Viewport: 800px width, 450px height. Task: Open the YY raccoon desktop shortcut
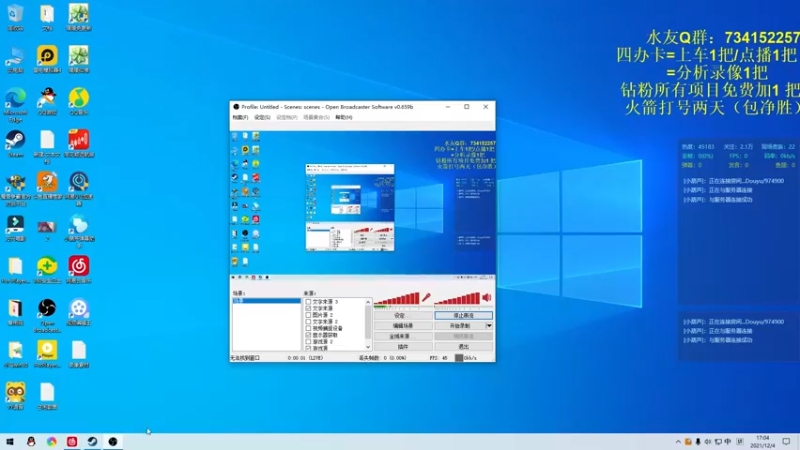(15, 396)
